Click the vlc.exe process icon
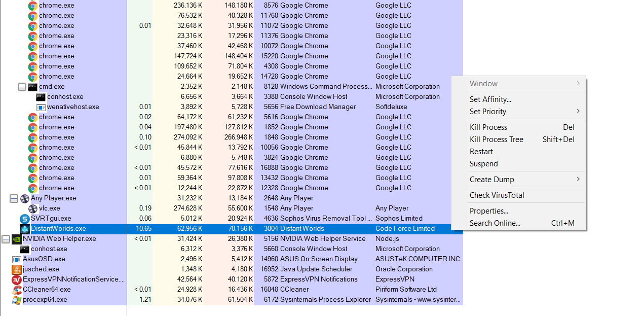This screenshot has width=644, height=316. [33, 208]
